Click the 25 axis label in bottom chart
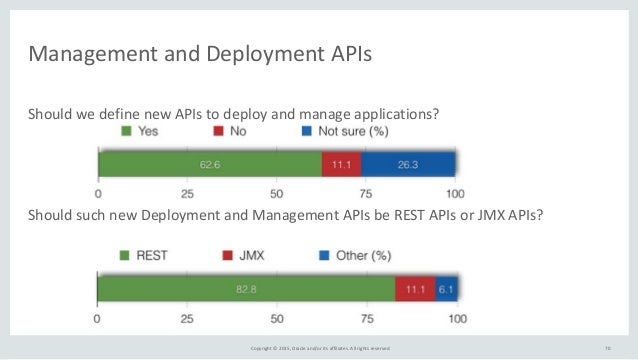Screen dimensions: 638x360 (x=187, y=319)
